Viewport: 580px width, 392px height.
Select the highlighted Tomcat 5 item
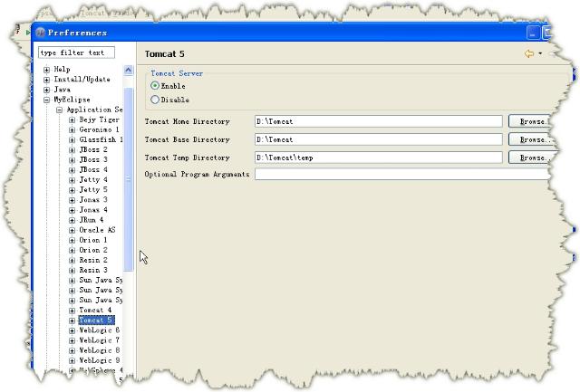click(96, 320)
